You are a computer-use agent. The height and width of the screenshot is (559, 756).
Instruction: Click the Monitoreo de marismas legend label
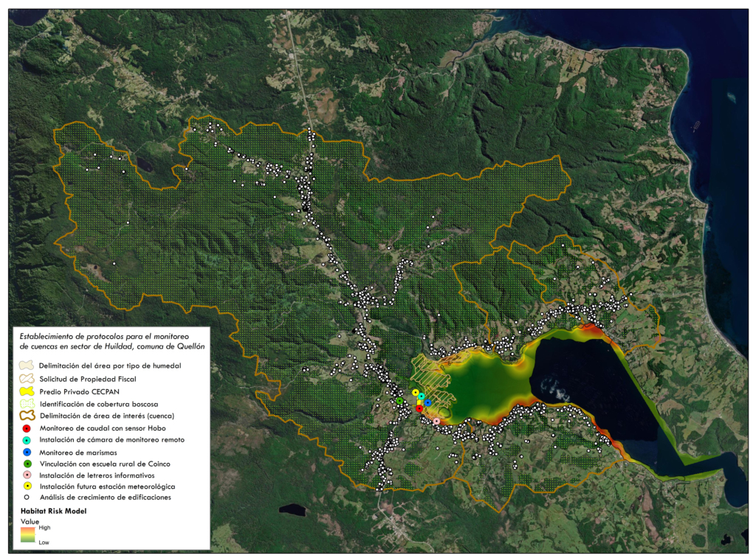point(78,453)
